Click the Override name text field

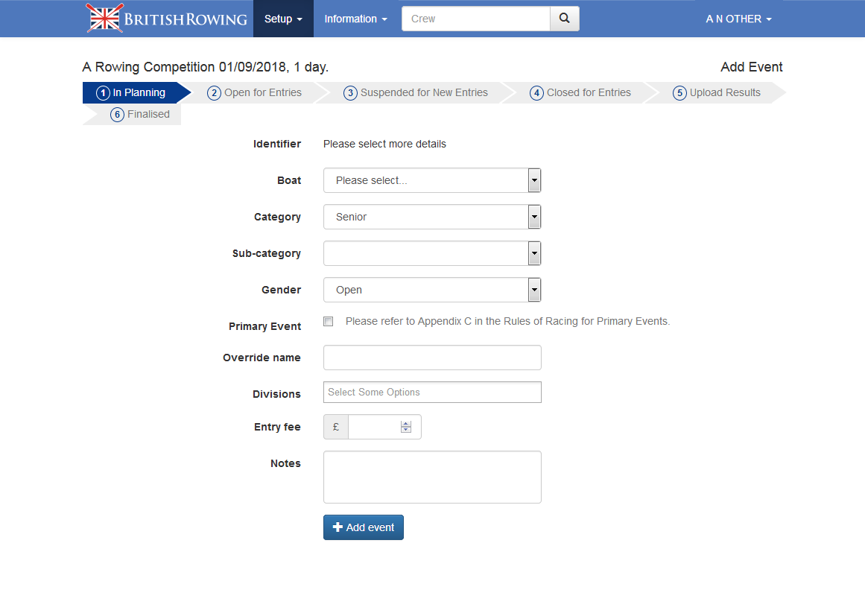pyautogui.click(x=432, y=358)
